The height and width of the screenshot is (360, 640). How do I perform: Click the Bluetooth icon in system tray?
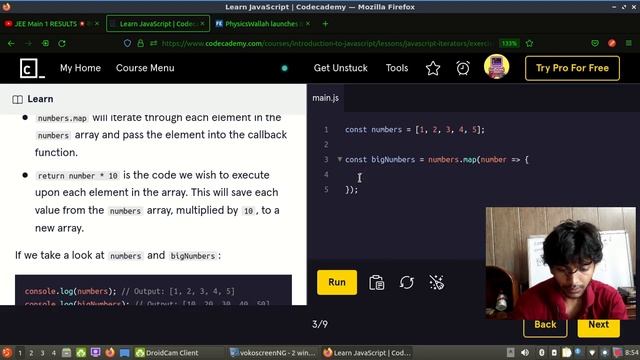(542, 352)
